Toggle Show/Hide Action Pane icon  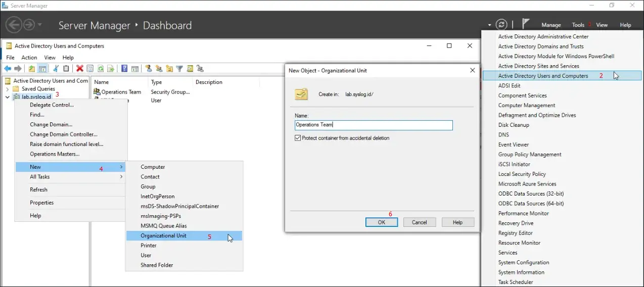135,69
